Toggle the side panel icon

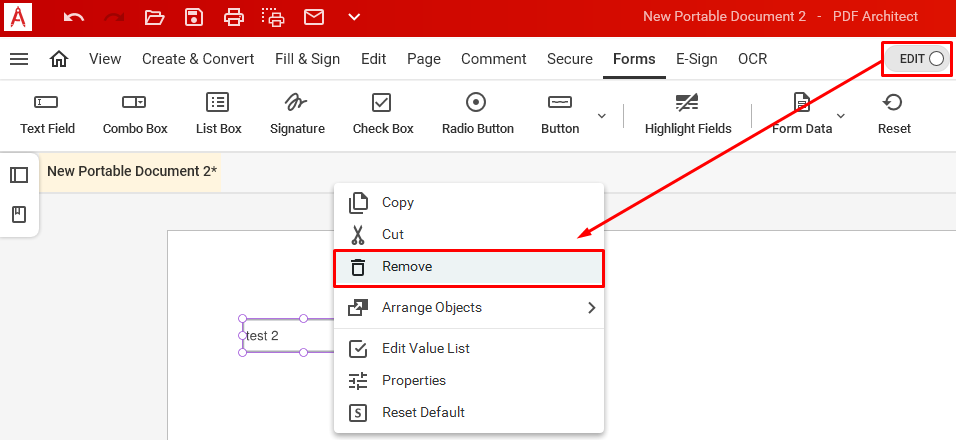click(19, 176)
